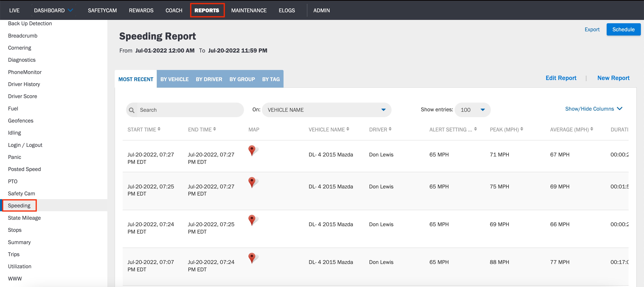
Task: Switch to the By Vehicle tab
Action: click(x=174, y=79)
